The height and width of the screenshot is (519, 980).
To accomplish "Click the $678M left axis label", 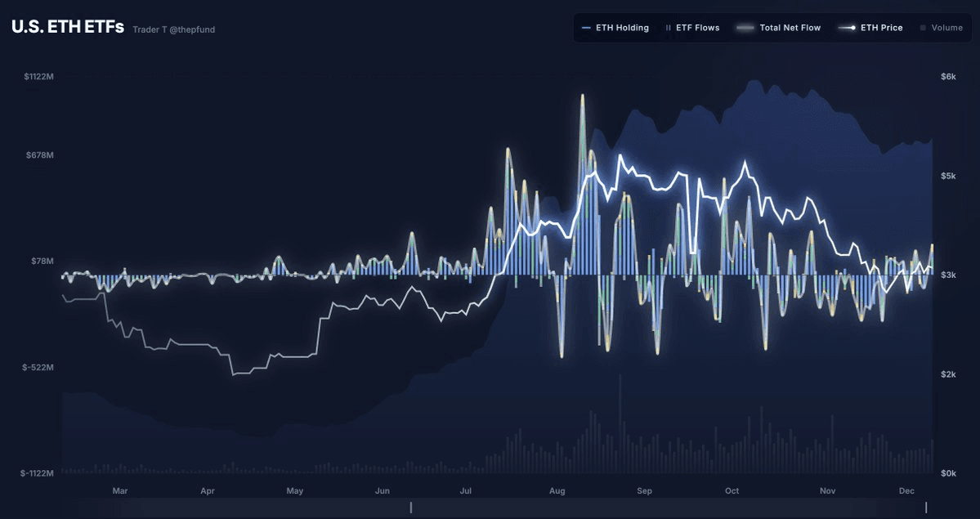I will coord(39,155).
